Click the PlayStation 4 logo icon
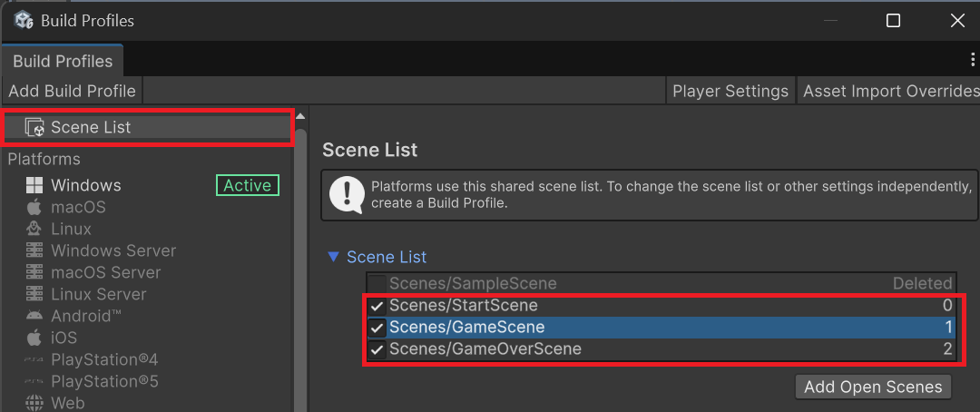This screenshot has height=412, width=980. pos(34,360)
